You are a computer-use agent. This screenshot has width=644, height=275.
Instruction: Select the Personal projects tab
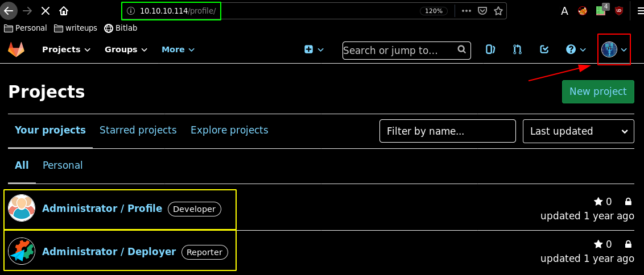(x=63, y=165)
